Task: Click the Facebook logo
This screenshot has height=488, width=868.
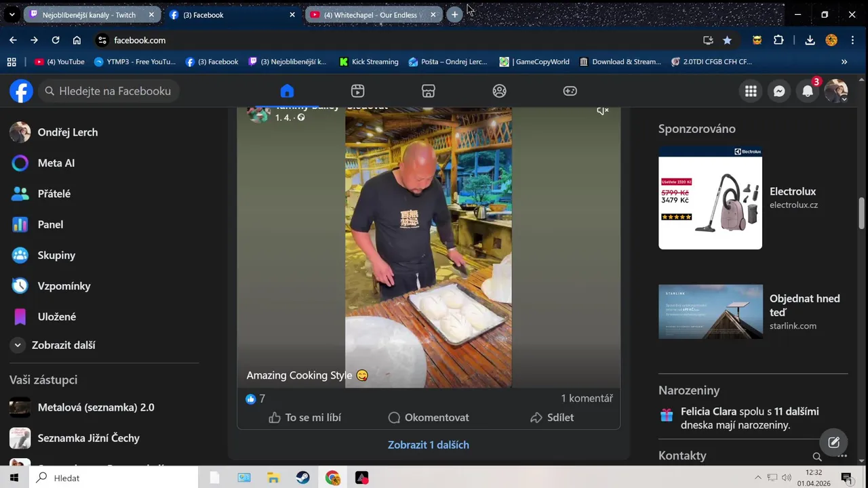Action: (x=21, y=91)
